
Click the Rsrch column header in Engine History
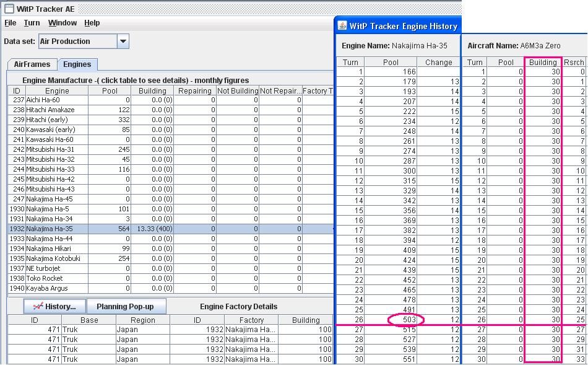pyautogui.click(x=574, y=63)
